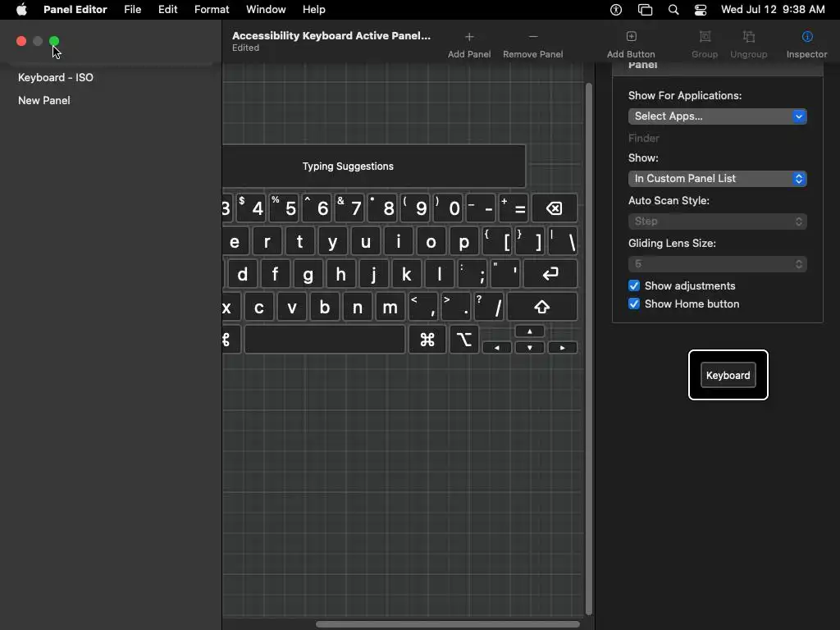Screen dimensions: 840x630
Task: Select the equals plus key
Action: point(514,208)
